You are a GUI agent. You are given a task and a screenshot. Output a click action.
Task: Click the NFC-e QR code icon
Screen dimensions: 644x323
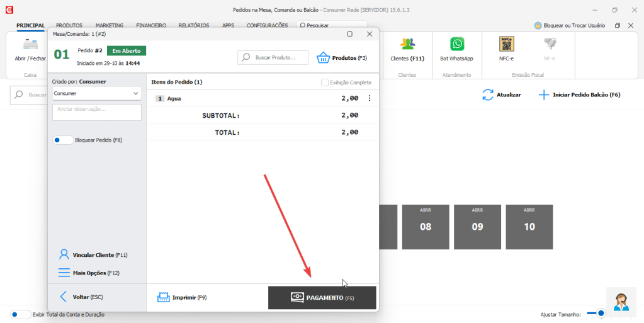[506, 45]
